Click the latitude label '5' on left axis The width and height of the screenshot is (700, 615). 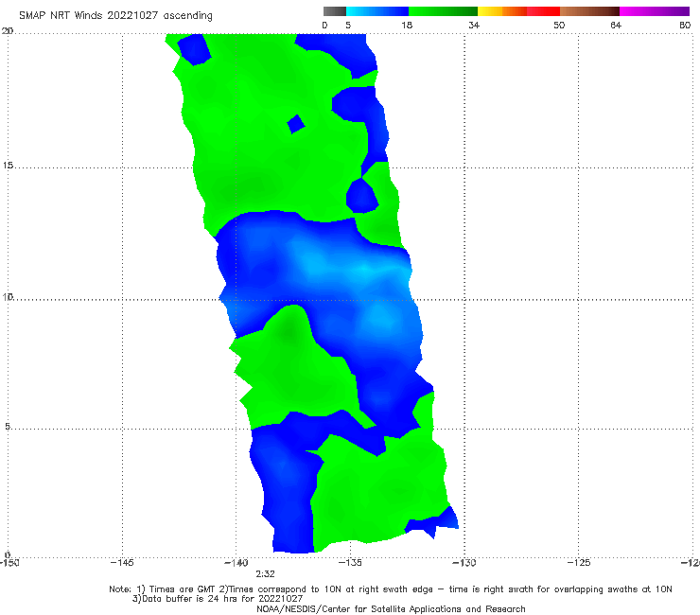tap(8, 426)
